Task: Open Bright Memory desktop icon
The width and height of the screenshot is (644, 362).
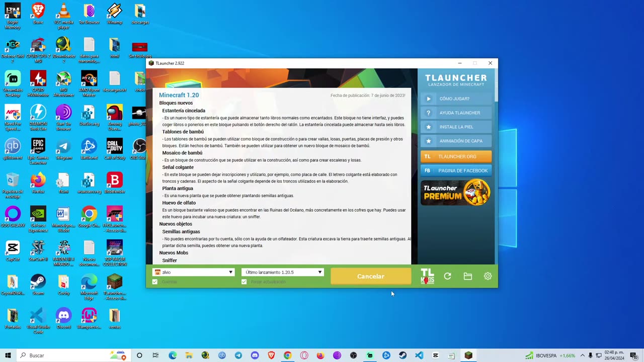Action: [13, 16]
